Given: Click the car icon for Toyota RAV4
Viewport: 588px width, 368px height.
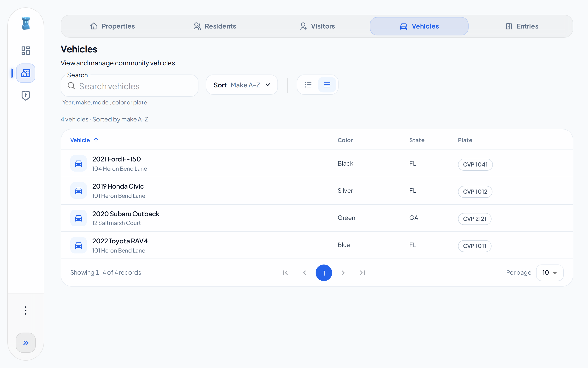Looking at the screenshot, I should click(79, 245).
